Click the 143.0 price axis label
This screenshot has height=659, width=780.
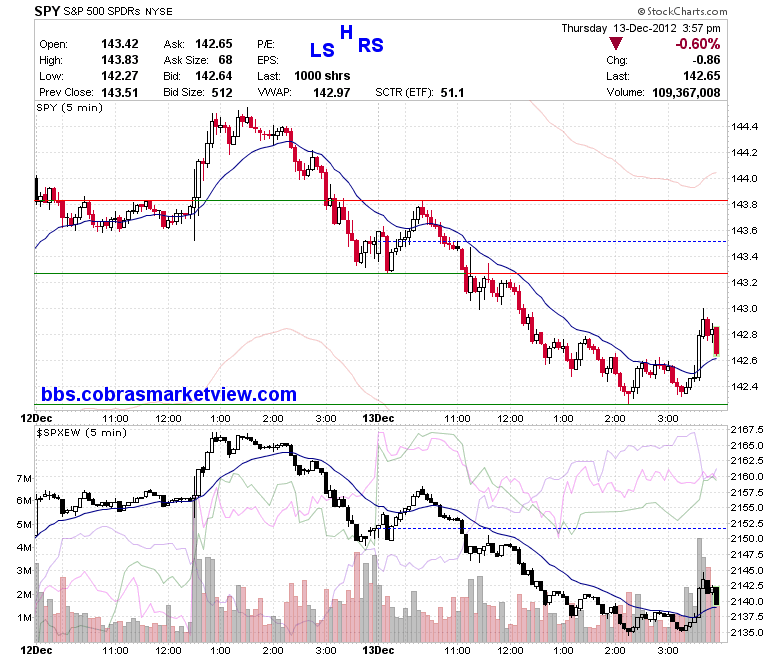pyautogui.click(x=744, y=308)
